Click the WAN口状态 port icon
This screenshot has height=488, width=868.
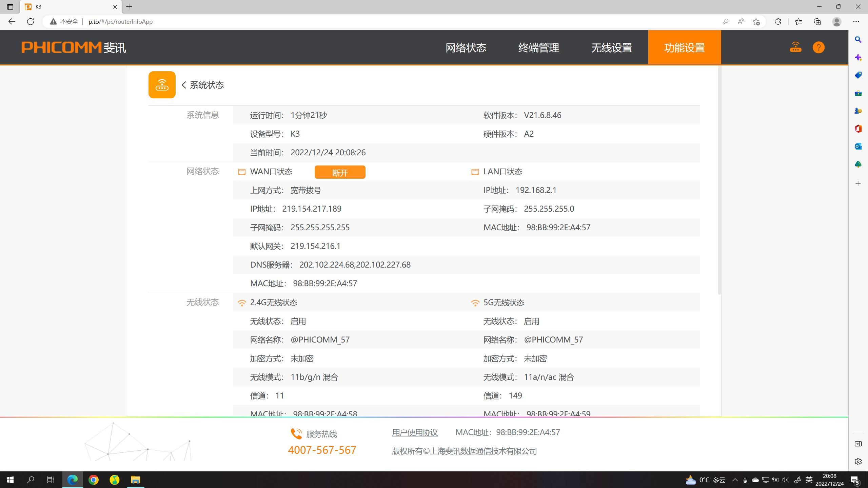click(242, 172)
